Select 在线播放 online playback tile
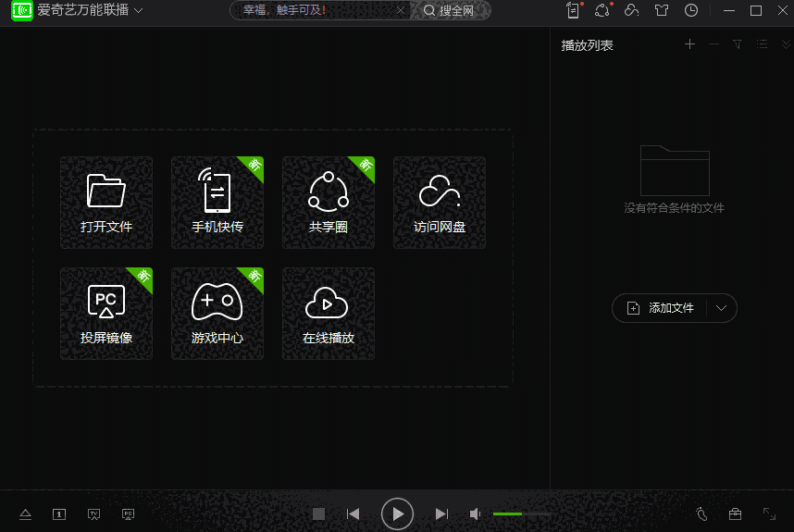 pos(329,314)
